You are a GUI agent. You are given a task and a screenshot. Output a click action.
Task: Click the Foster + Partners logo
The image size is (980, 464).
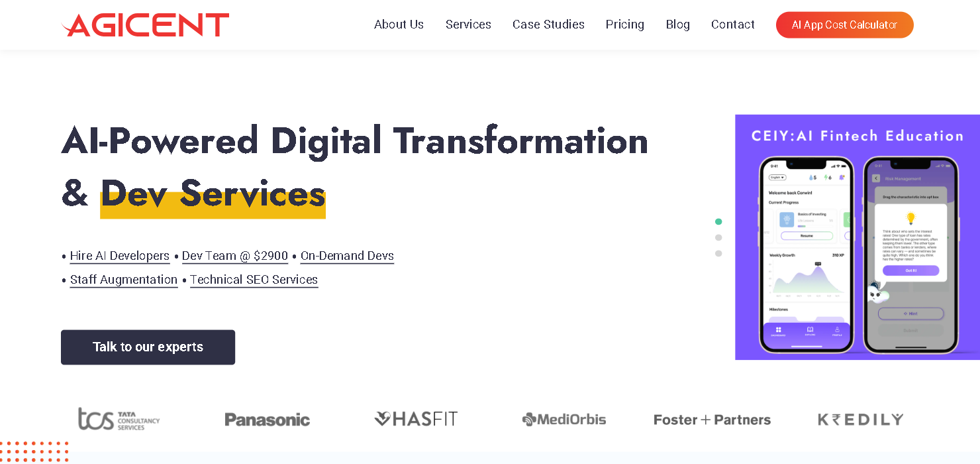712,420
